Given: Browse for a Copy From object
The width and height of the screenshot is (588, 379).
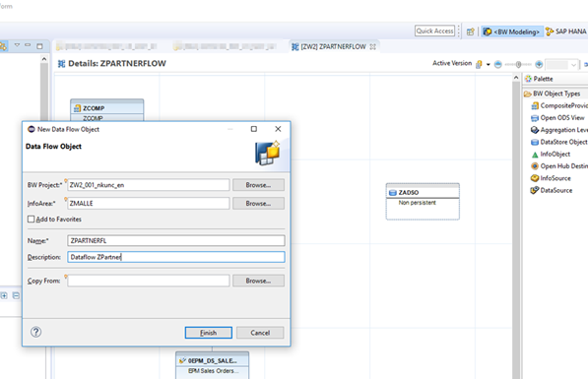Looking at the screenshot, I should (258, 281).
